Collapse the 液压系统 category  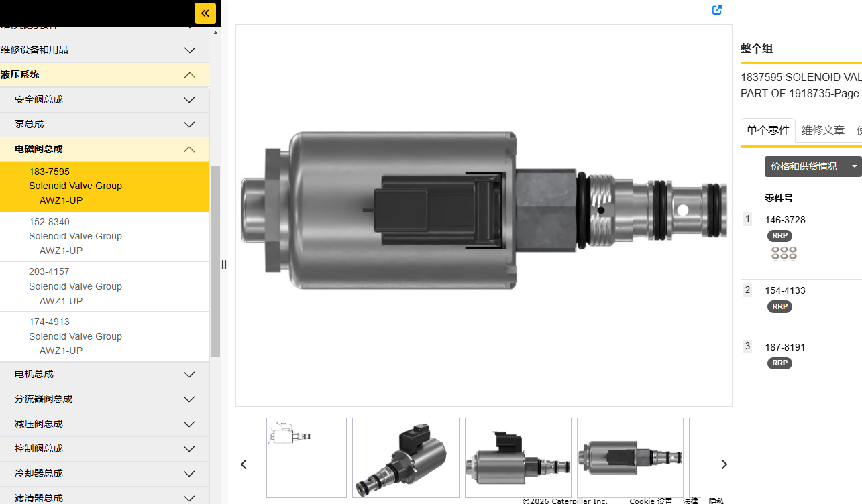[189, 75]
